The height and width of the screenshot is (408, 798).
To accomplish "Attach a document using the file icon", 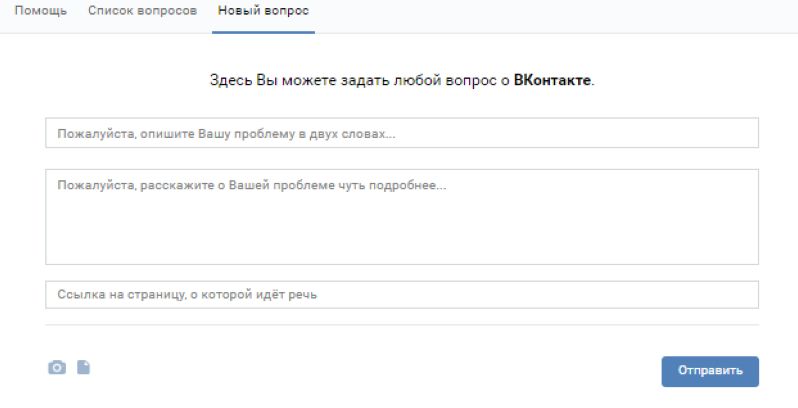I will click(83, 367).
